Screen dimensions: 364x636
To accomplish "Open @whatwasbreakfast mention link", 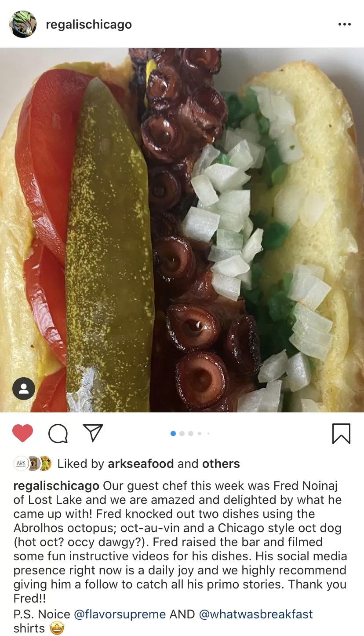I will [x=256, y=614].
